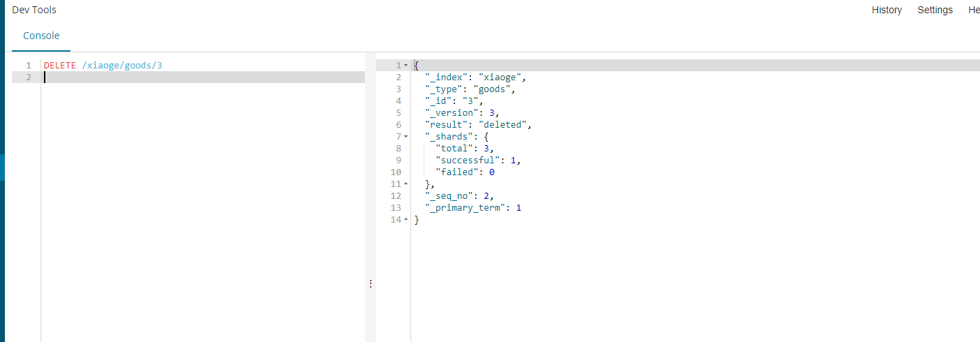The width and height of the screenshot is (980, 342).
Task: Click the fold arrow at response line 14
Action: (x=406, y=219)
